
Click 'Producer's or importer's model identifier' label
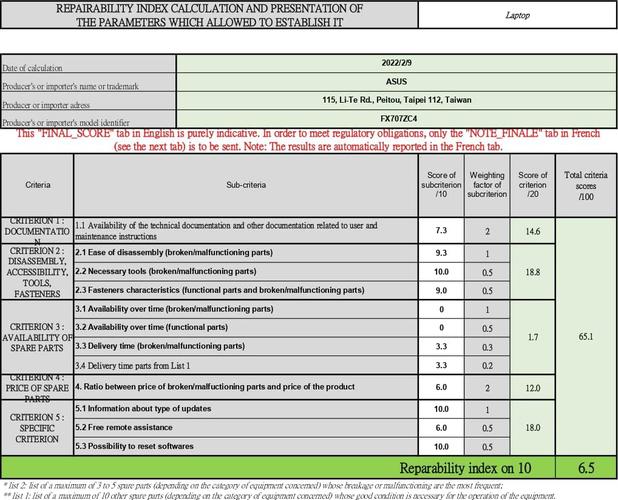click(x=88, y=119)
